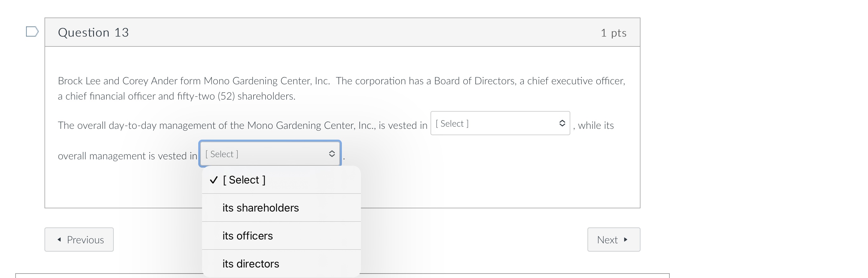Advance to the Next question
Screen dimensions: 868x278
point(613,240)
